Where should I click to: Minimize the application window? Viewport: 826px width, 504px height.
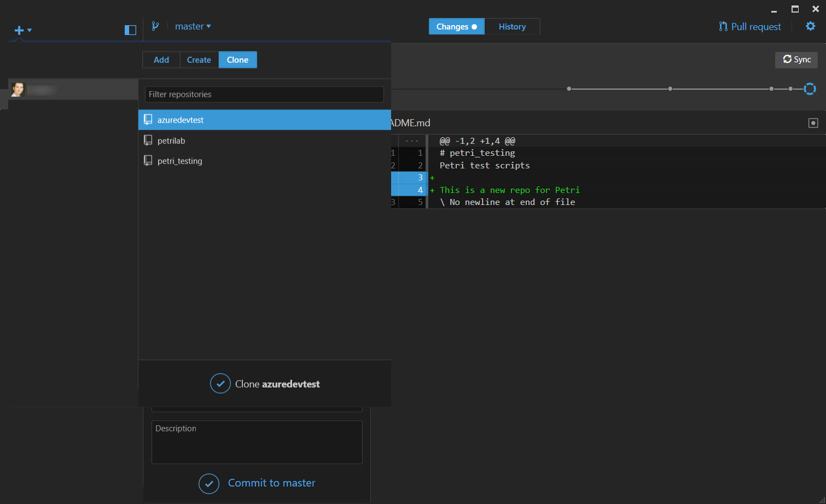pos(774,10)
